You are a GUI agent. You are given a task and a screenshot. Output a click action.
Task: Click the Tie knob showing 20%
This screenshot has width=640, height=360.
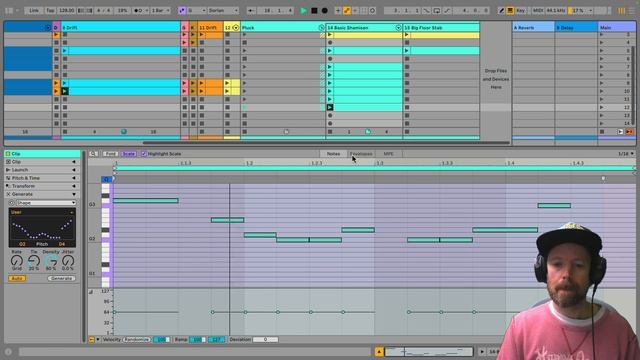[34, 260]
